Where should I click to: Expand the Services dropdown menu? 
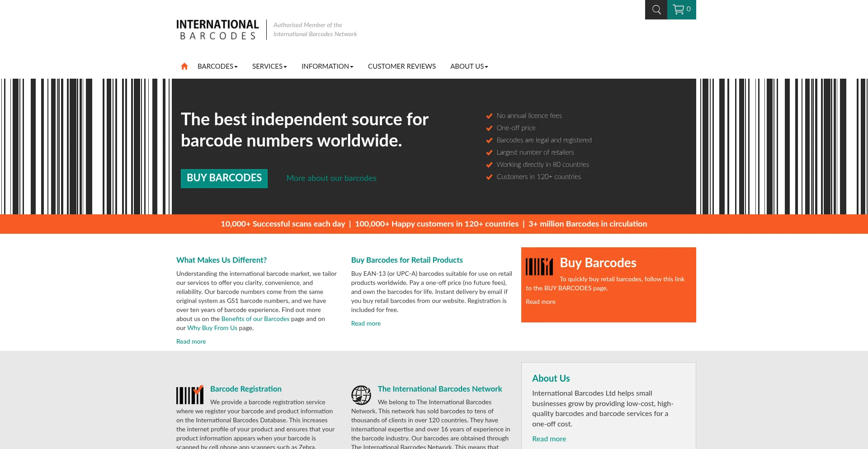pyautogui.click(x=269, y=66)
